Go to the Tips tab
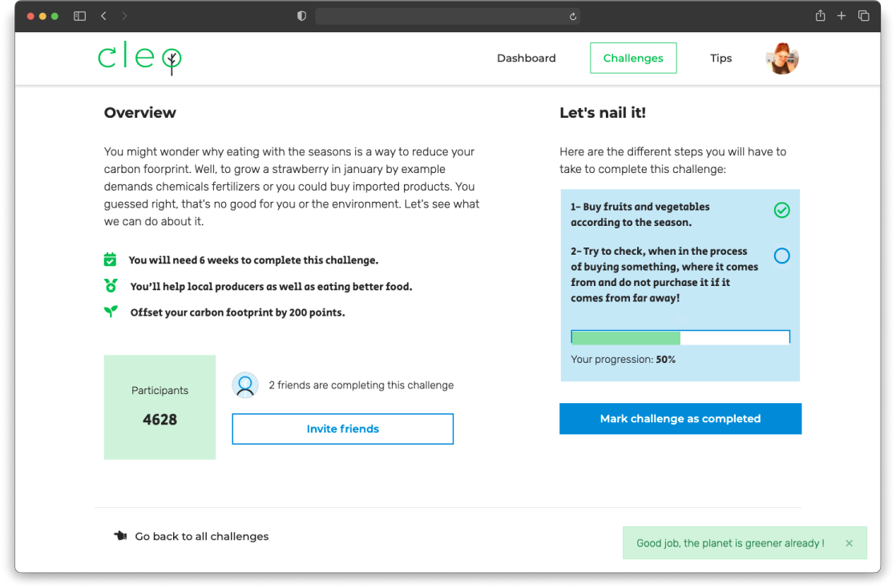The image size is (896, 588). pos(720,58)
